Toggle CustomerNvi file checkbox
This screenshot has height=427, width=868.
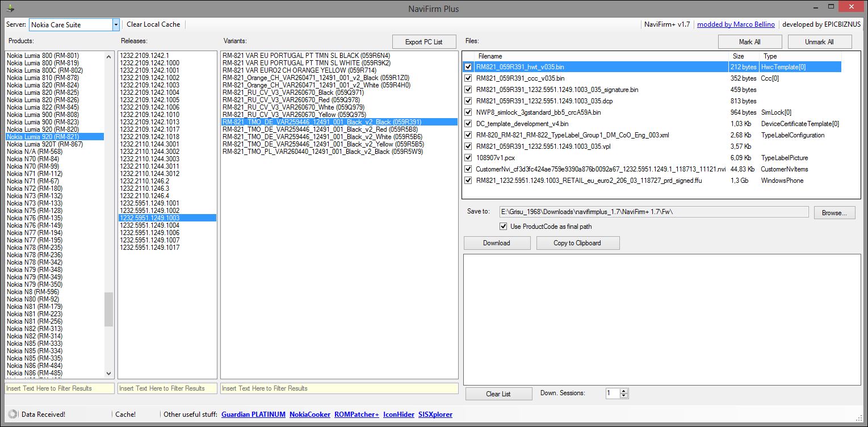(x=468, y=169)
